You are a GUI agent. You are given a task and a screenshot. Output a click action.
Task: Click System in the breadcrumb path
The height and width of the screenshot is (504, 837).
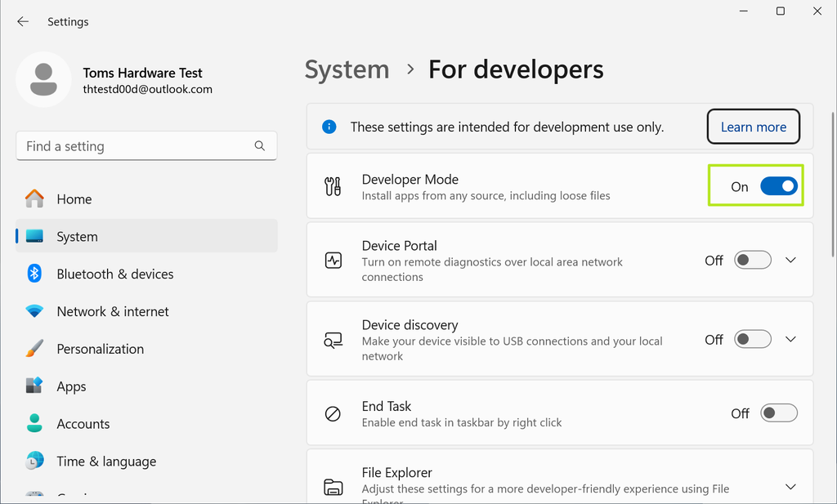click(347, 69)
